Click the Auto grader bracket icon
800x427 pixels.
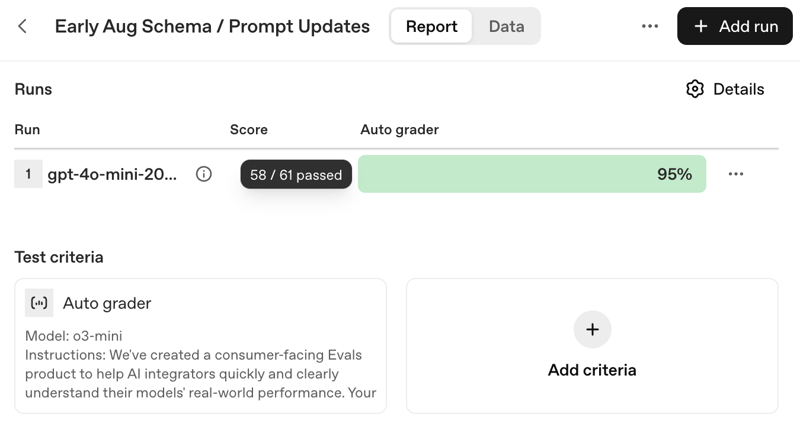coord(39,303)
